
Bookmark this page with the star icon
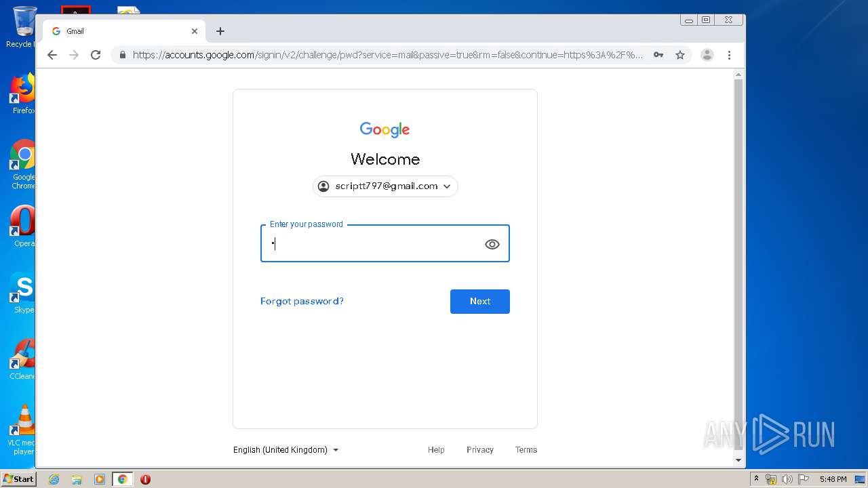pos(680,55)
